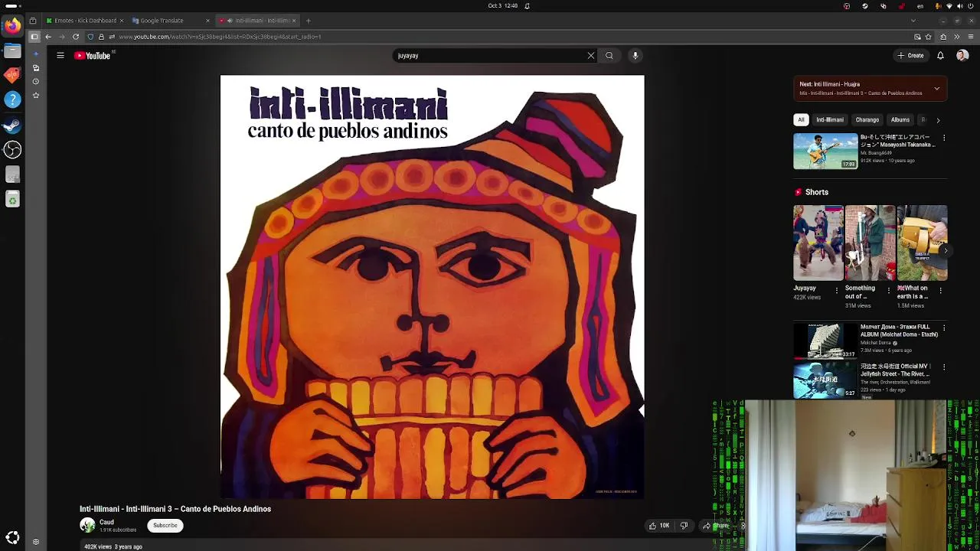Viewport: 980px width, 551px height.
Task: Open the Jellyfish Street video title
Action: (x=895, y=370)
